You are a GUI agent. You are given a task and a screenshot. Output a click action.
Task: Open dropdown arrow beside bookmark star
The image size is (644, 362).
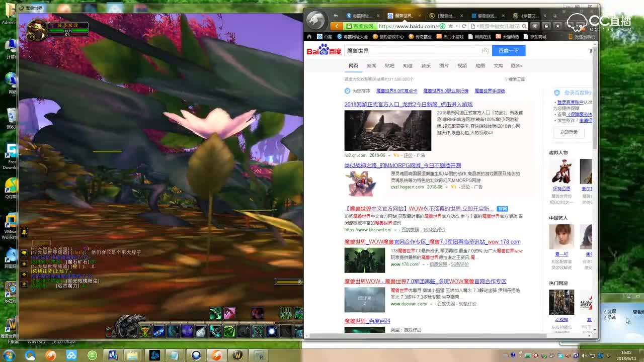click(x=456, y=26)
